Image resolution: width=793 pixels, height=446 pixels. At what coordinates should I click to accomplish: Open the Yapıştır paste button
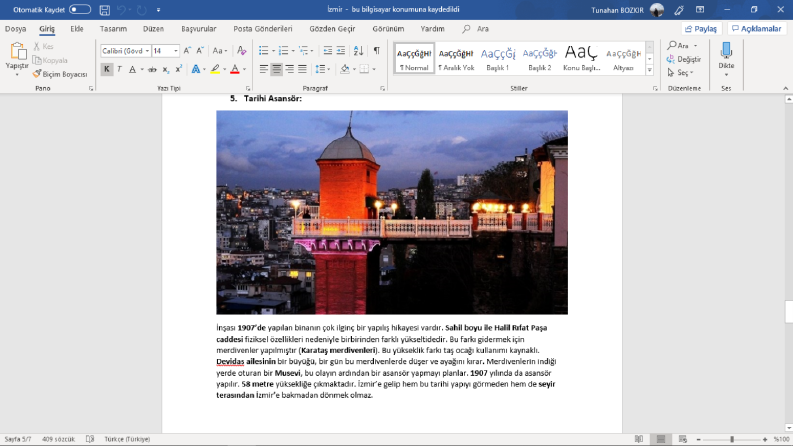(17, 59)
